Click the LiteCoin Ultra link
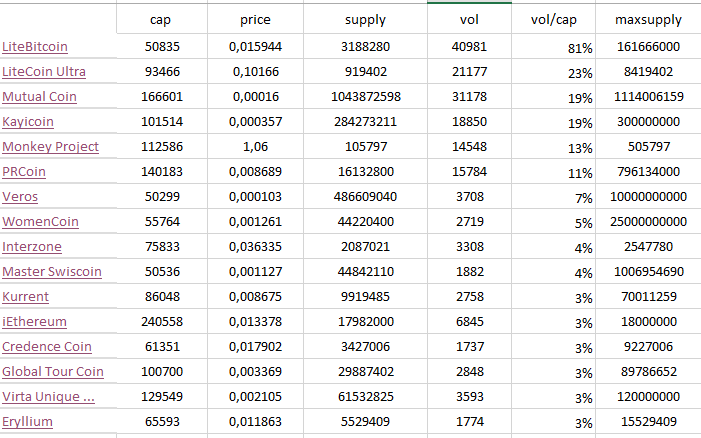The width and height of the screenshot is (701, 438). click(x=44, y=72)
